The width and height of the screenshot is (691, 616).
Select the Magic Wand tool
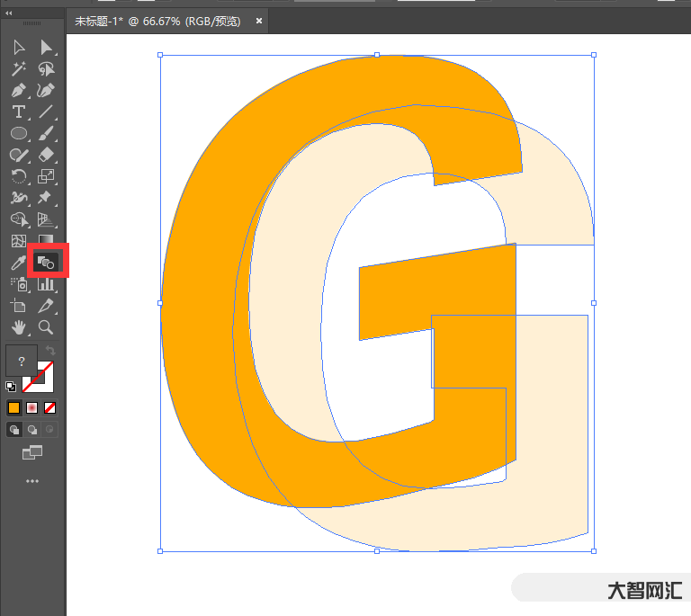click(x=19, y=69)
